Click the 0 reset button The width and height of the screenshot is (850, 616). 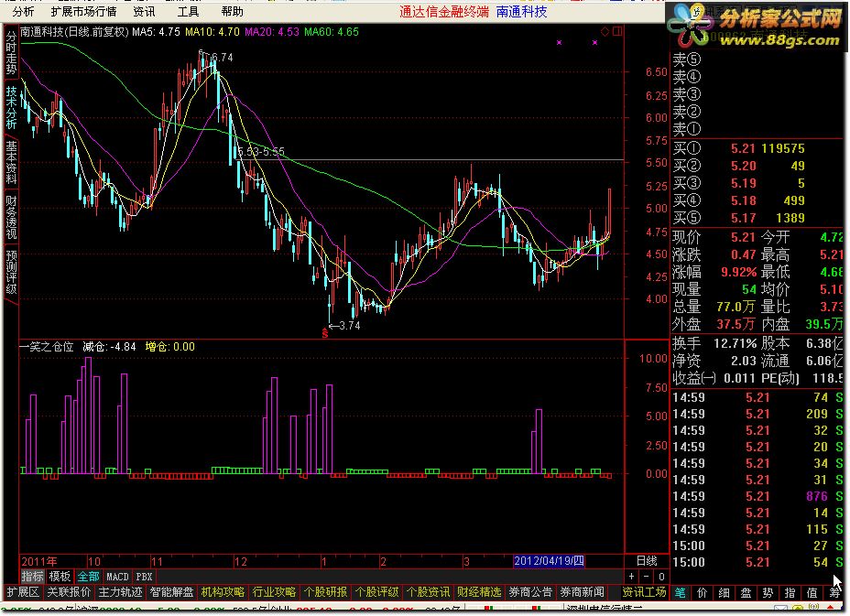[x=661, y=577]
